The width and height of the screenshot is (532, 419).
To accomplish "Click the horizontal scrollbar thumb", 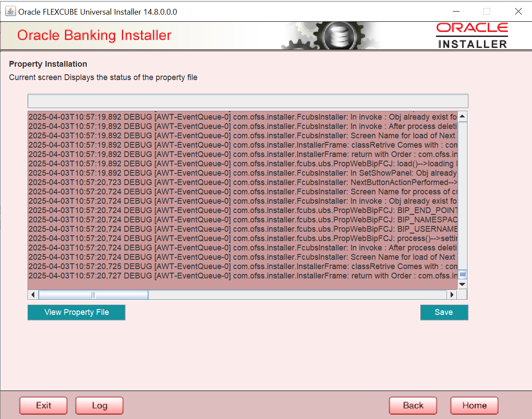I will click(x=93, y=295).
